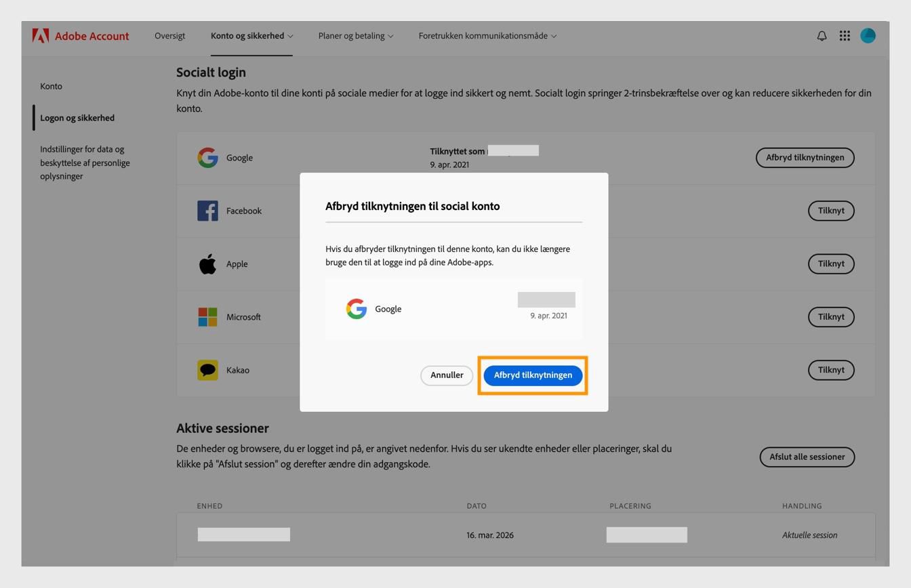Open Indstillinger for data og beskyttelse

tap(82, 163)
